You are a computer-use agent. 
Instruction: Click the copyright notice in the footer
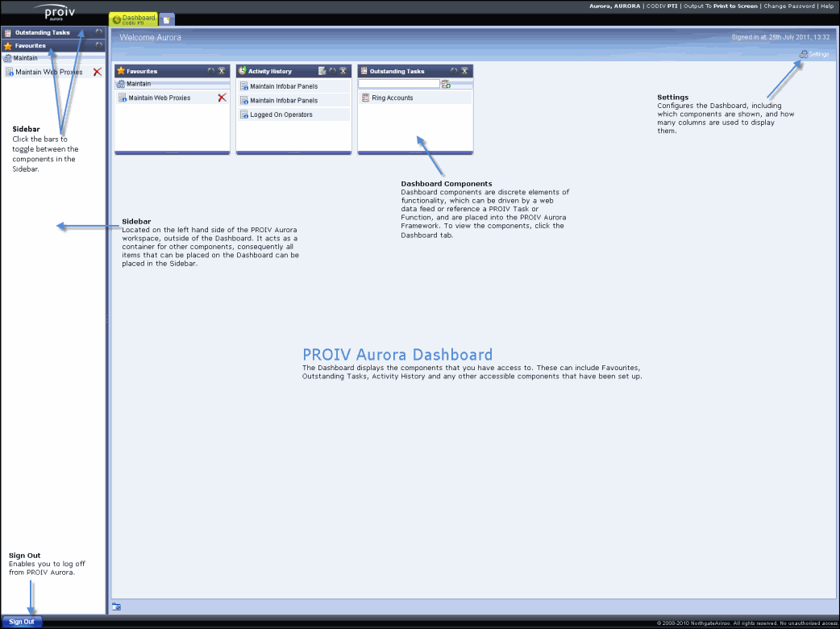click(746, 623)
